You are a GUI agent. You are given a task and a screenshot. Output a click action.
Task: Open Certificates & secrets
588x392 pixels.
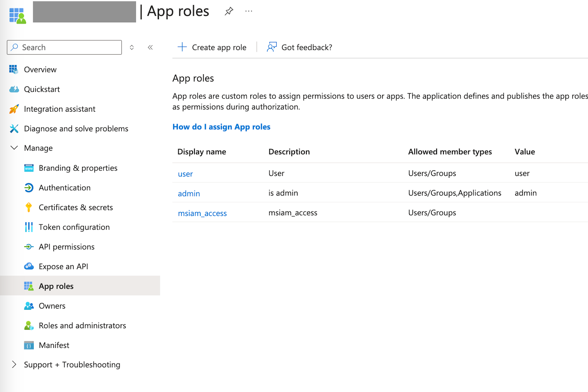click(x=75, y=207)
